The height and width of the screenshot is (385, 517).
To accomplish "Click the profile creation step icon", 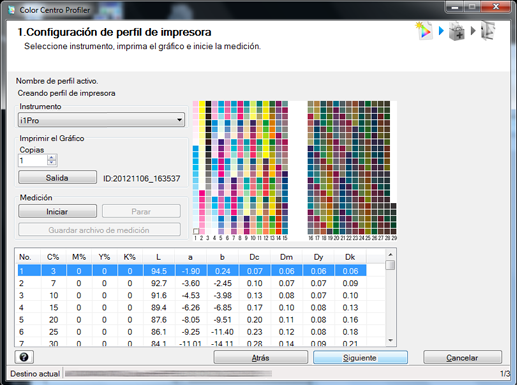I will pyautogui.click(x=424, y=31).
